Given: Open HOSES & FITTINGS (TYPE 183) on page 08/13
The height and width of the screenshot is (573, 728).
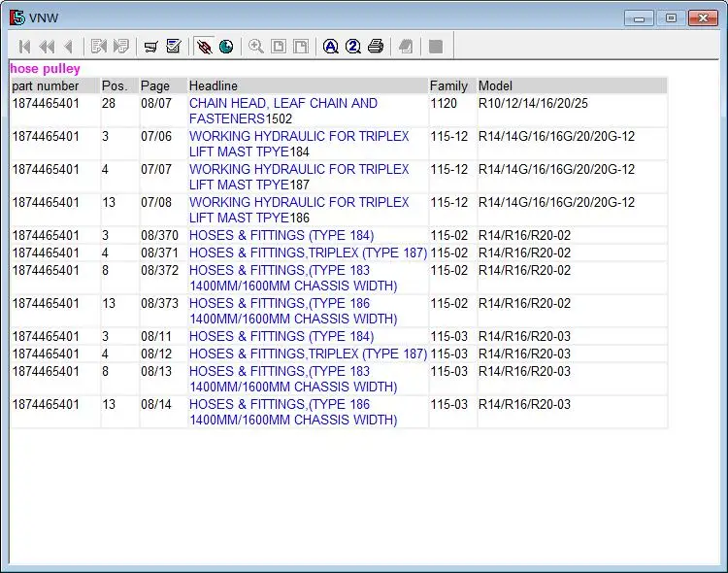Looking at the screenshot, I should [293, 379].
